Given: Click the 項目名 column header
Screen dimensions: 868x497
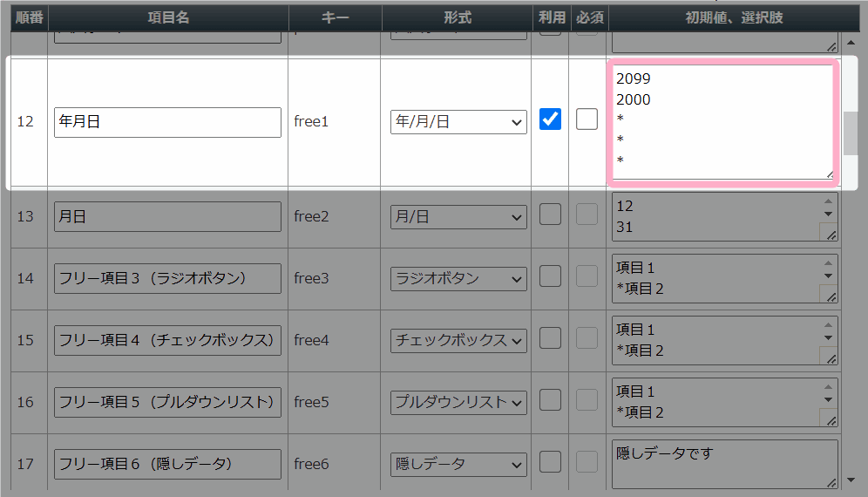Looking at the screenshot, I should click(168, 17).
